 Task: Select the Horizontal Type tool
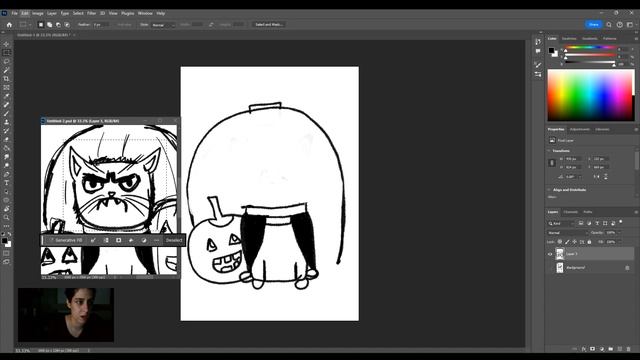click(6, 183)
